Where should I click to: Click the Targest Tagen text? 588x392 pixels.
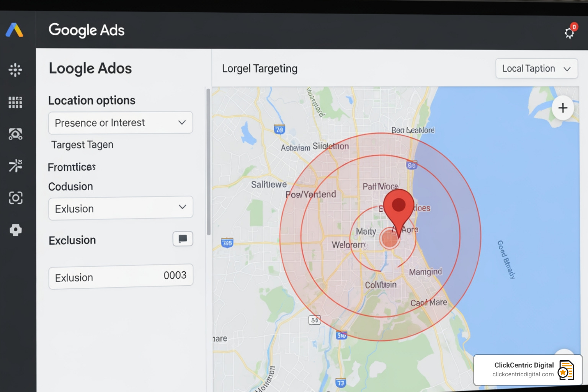82,145
